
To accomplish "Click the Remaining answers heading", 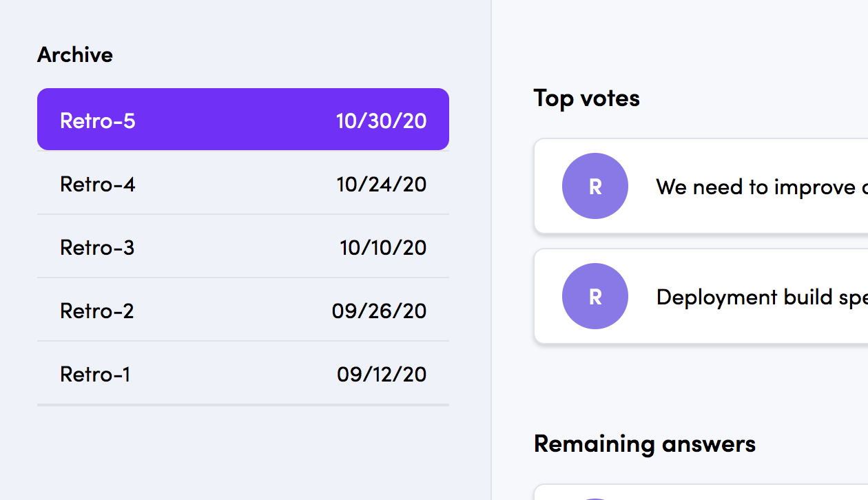I will pos(645,444).
